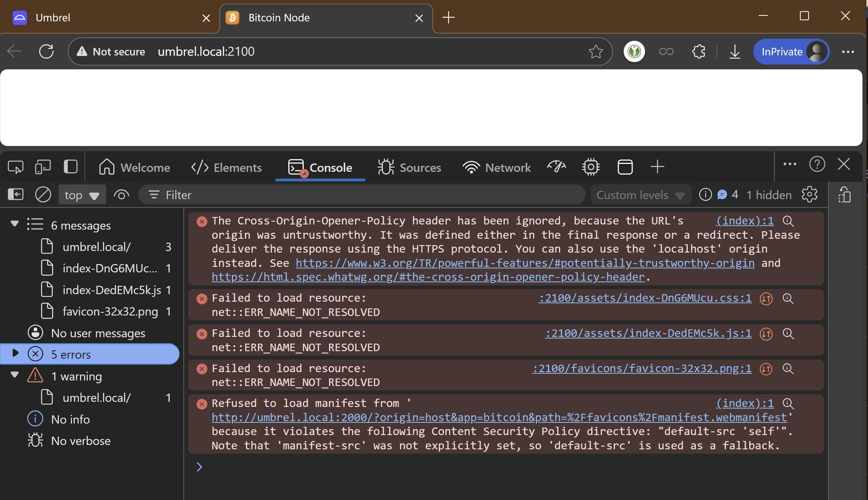Collapse the 6 messages group
This screenshot has width=868, height=500.
point(15,224)
